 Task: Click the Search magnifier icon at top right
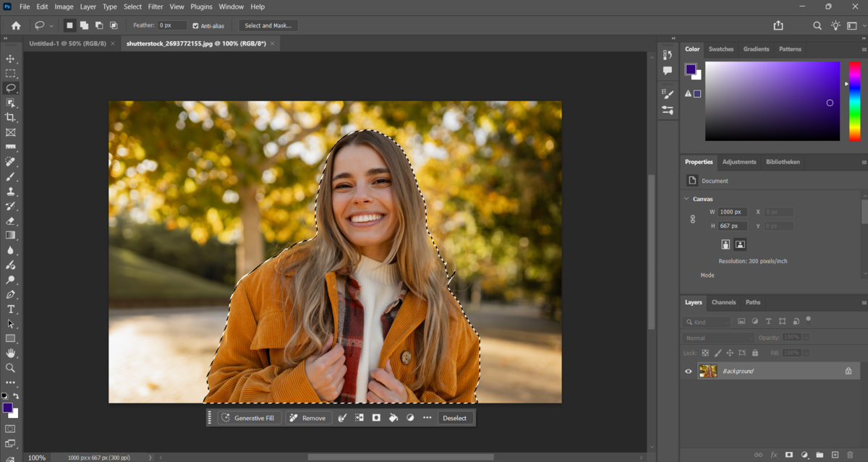tap(817, 25)
